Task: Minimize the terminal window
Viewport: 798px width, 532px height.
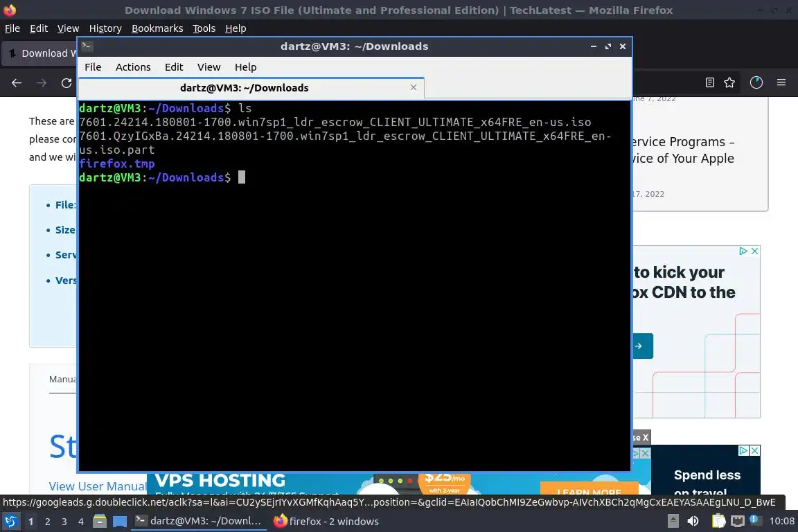Action: (x=594, y=46)
